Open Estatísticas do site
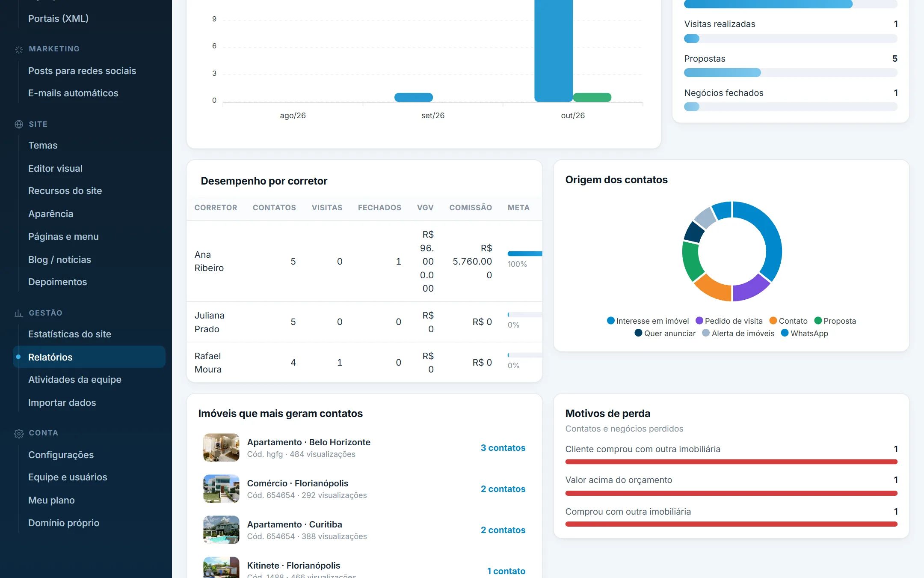The width and height of the screenshot is (924, 578). tap(70, 334)
